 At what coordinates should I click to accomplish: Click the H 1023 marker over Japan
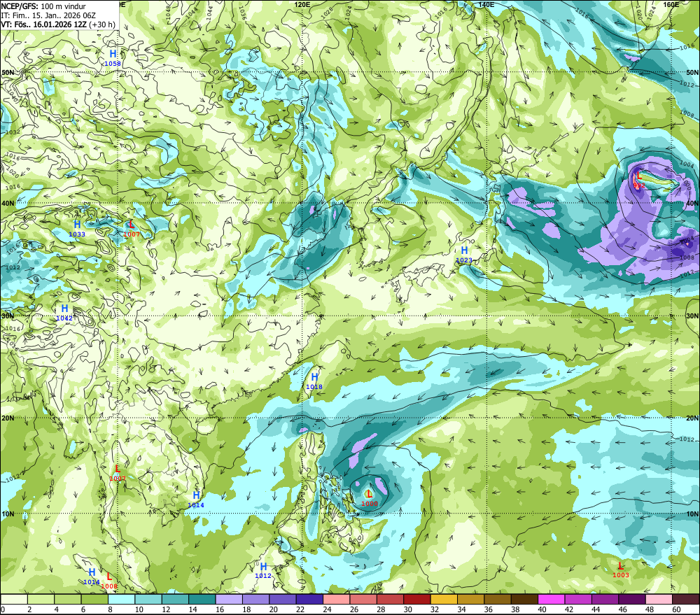pyautogui.click(x=464, y=255)
